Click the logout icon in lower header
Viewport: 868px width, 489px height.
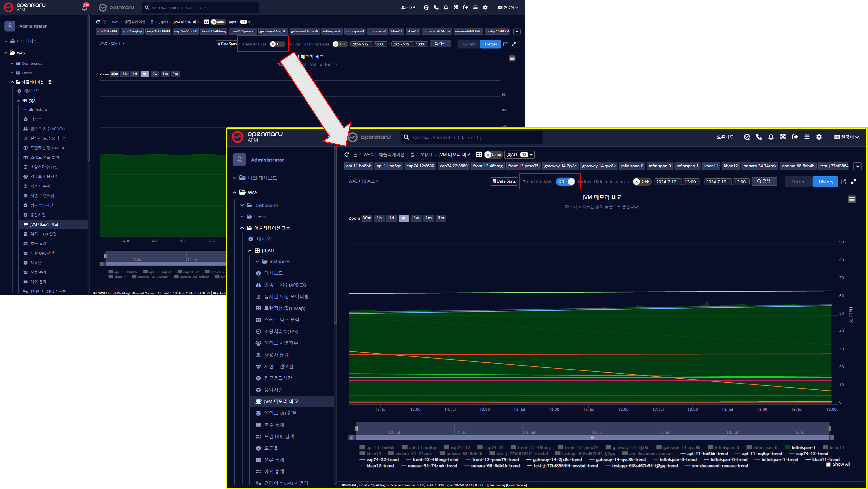coord(795,137)
